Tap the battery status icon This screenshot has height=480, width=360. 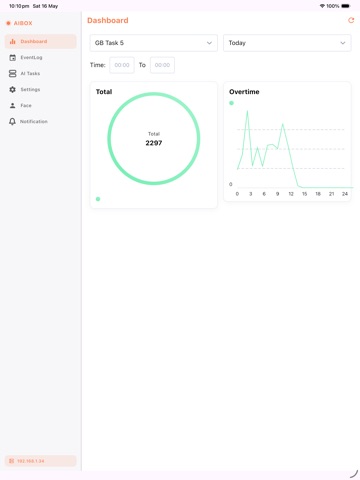tap(346, 6)
